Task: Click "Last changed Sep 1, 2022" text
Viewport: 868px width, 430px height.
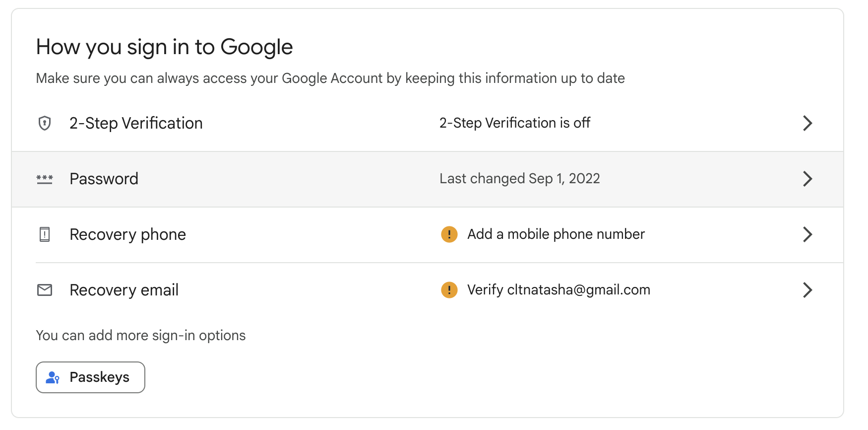Action: [519, 179]
